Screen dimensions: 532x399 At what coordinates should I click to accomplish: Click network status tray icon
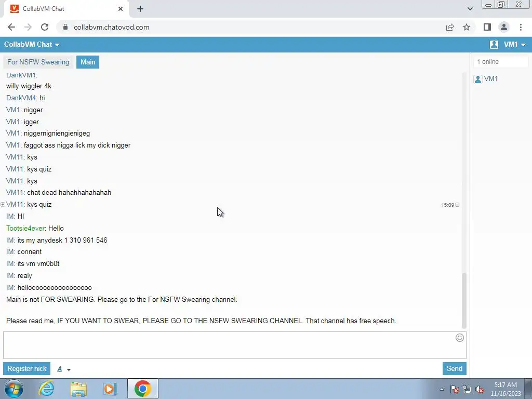pyautogui.click(x=467, y=389)
